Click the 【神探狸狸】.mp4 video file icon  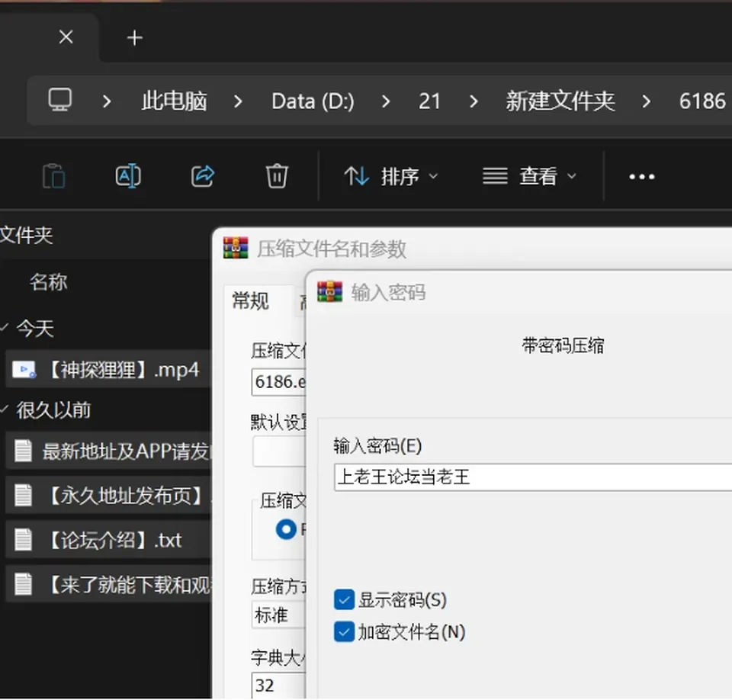[x=24, y=370]
